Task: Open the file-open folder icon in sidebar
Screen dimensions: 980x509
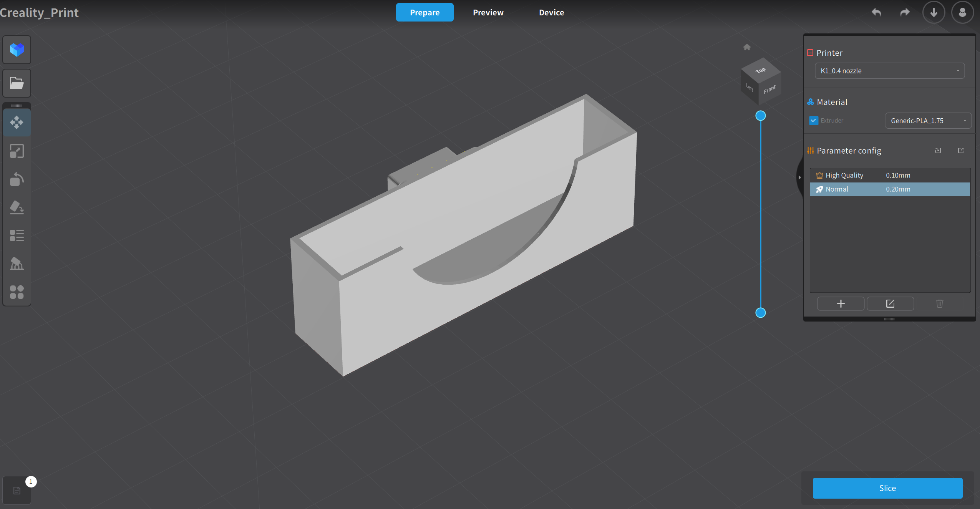Action: point(17,83)
